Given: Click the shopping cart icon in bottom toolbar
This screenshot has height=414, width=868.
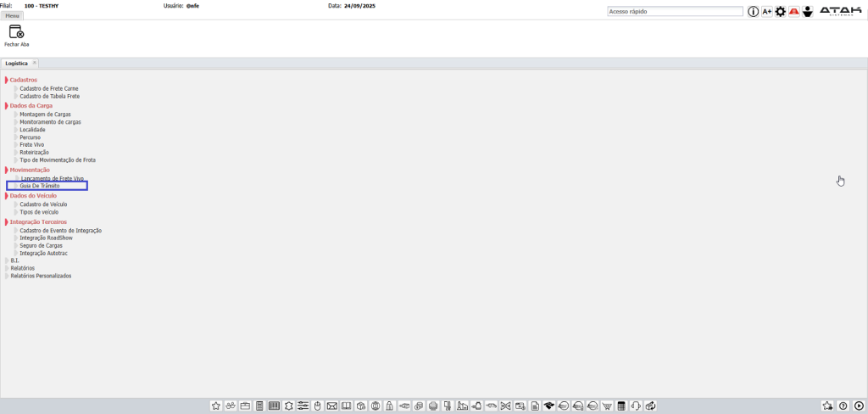Looking at the screenshot, I should pos(607,406).
